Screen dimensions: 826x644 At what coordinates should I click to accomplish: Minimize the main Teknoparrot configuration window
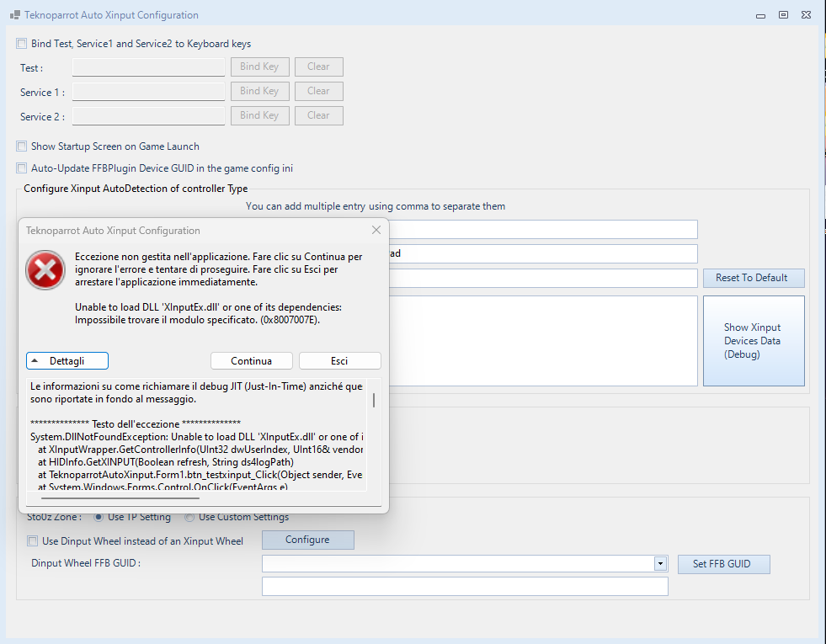pyautogui.click(x=760, y=15)
